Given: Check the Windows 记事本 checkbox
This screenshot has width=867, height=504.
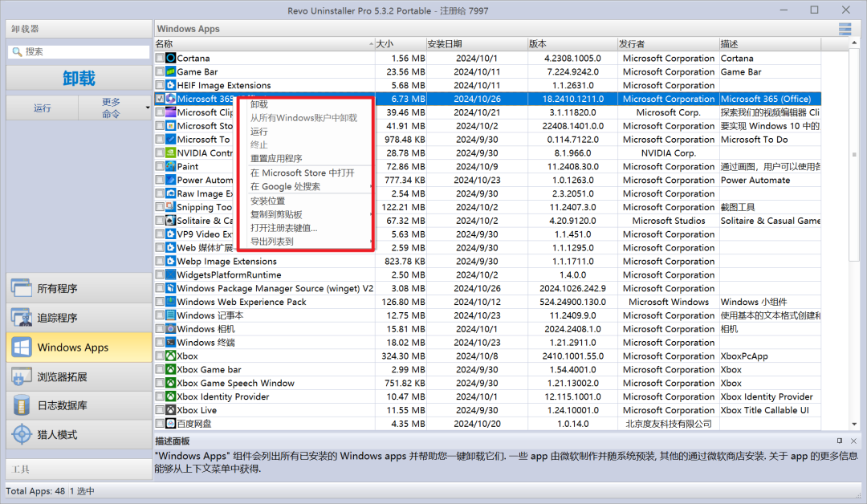Looking at the screenshot, I should pyautogui.click(x=160, y=315).
